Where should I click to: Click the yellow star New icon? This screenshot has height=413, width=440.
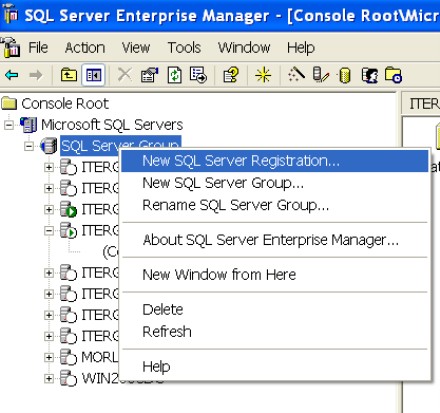click(263, 75)
